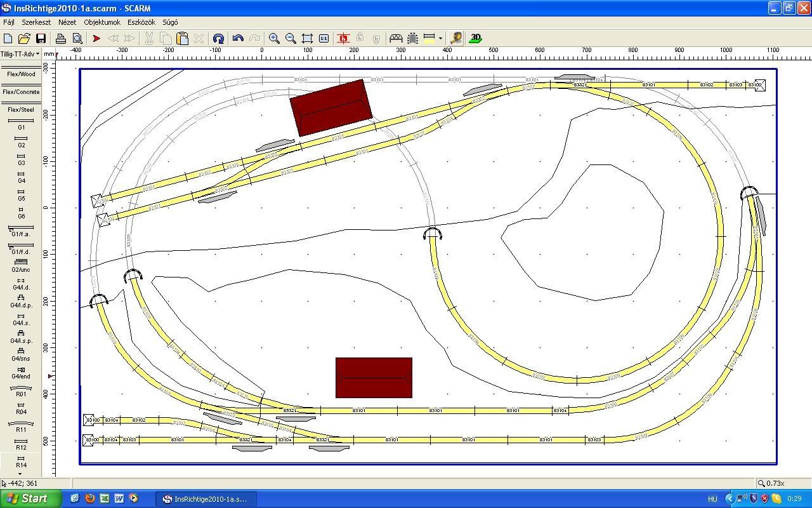Select the G1 straight track piece
The image size is (812, 508).
(21, 123)
